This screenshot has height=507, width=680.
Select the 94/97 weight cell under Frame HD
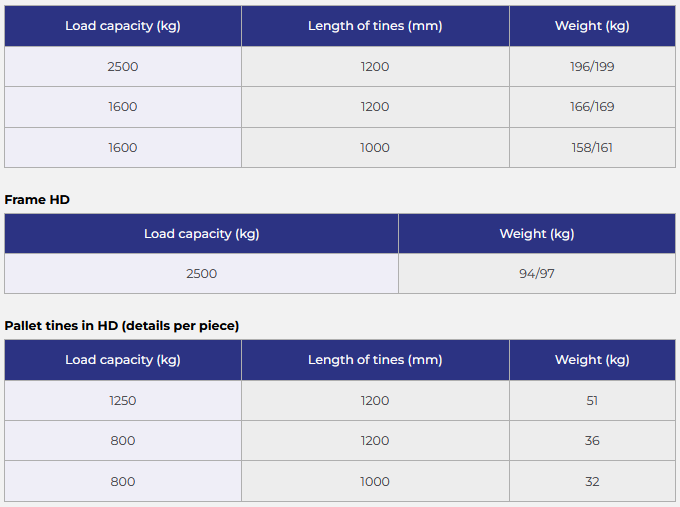[537, 273]
